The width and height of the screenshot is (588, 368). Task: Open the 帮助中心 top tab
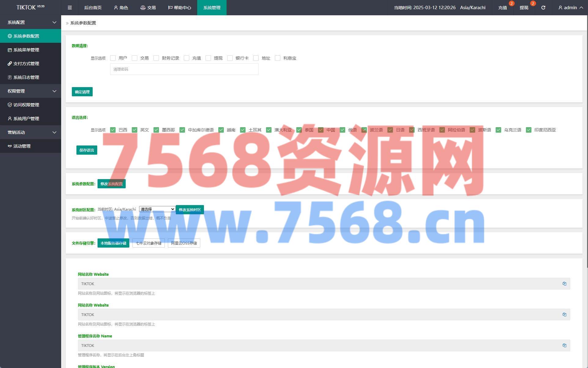coord(179,8)
